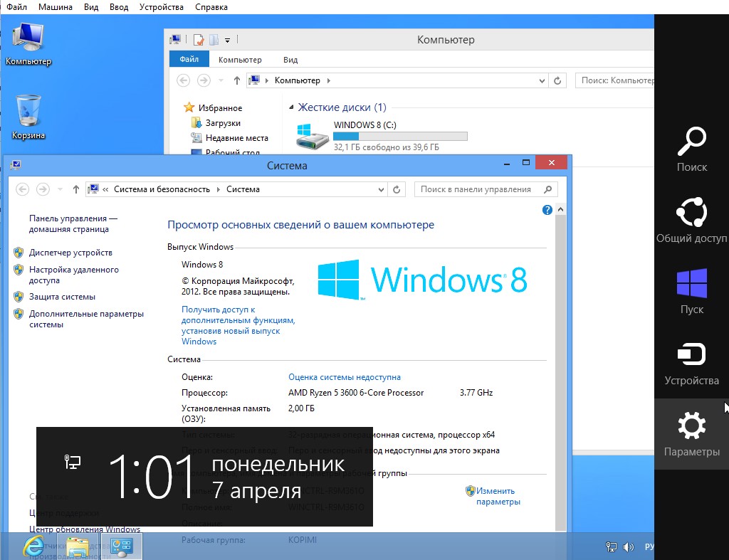The height and width of the screenshot is (560, 729).
Task: Expand breadcrumb arrow after Система и безопасность
Action: click(218, 189)
